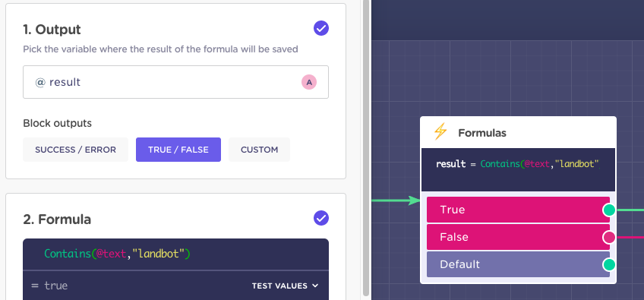Select the True output row
This screenshot has height=300, width=644.
pyautogui.click(x=518, y=210)
